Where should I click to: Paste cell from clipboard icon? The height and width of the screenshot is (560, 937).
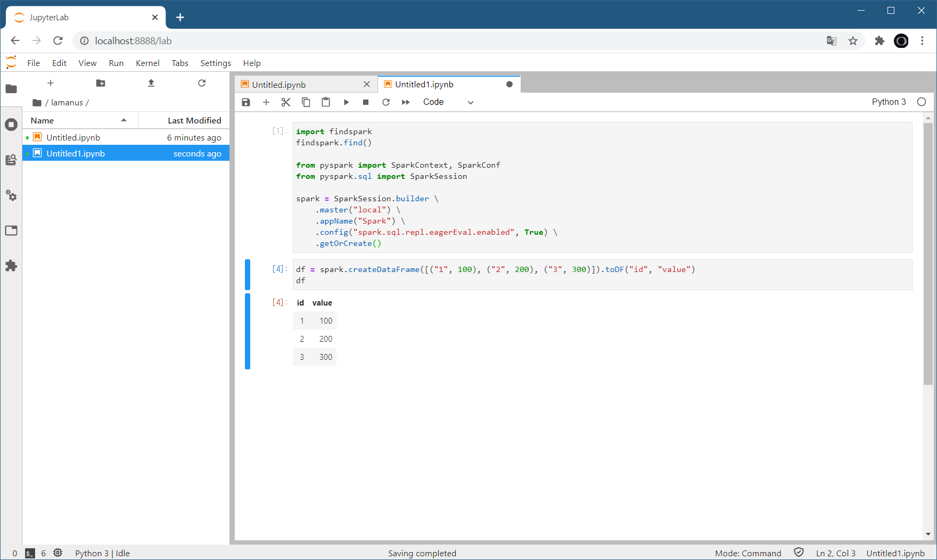click(326, 102)
